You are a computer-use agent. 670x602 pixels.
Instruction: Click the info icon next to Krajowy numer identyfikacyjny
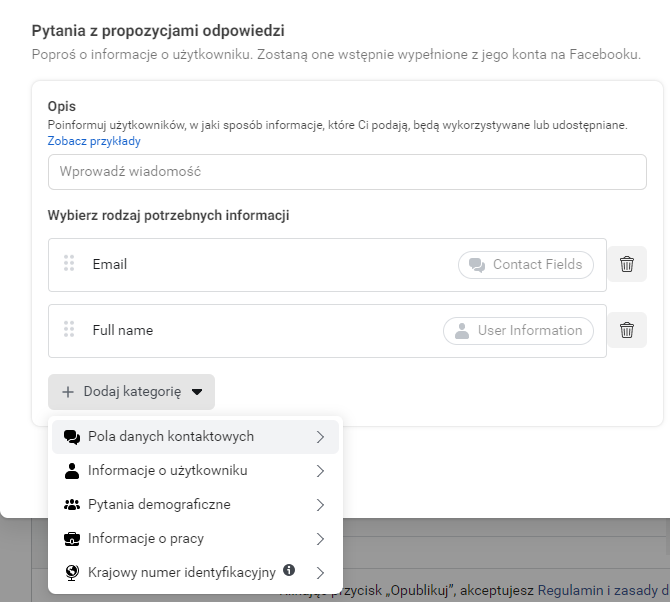(289, 571)
